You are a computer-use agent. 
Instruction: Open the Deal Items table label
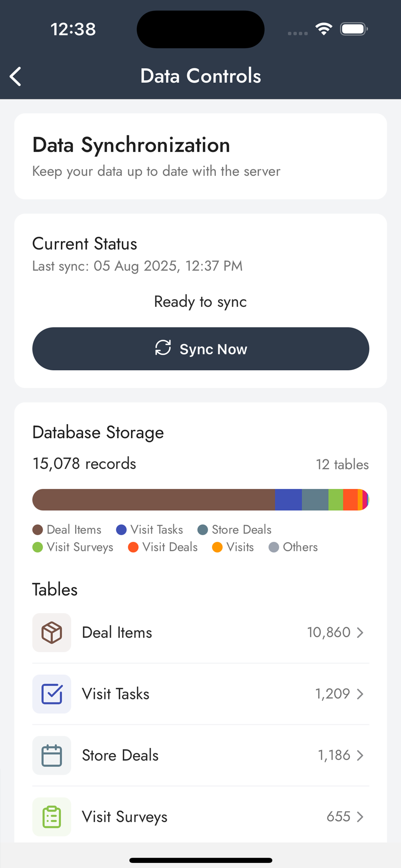[x=117, y=632]
